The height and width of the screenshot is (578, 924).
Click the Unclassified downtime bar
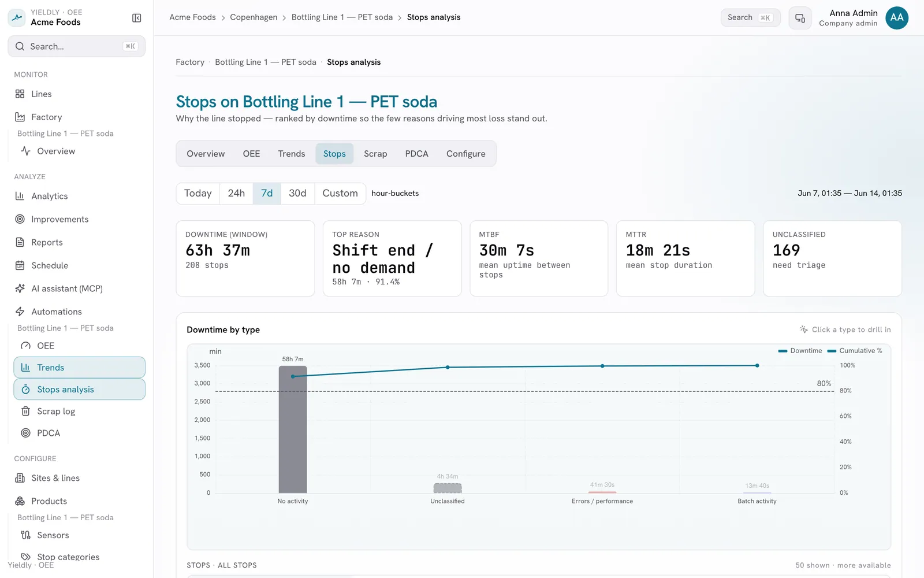point(448,488)
